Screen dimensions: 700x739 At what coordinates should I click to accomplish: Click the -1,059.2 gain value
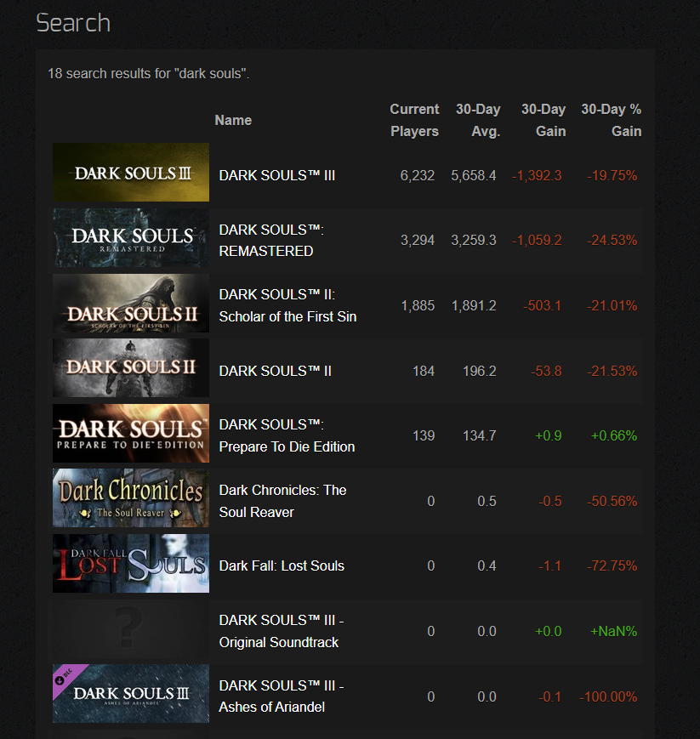(537, 240)
